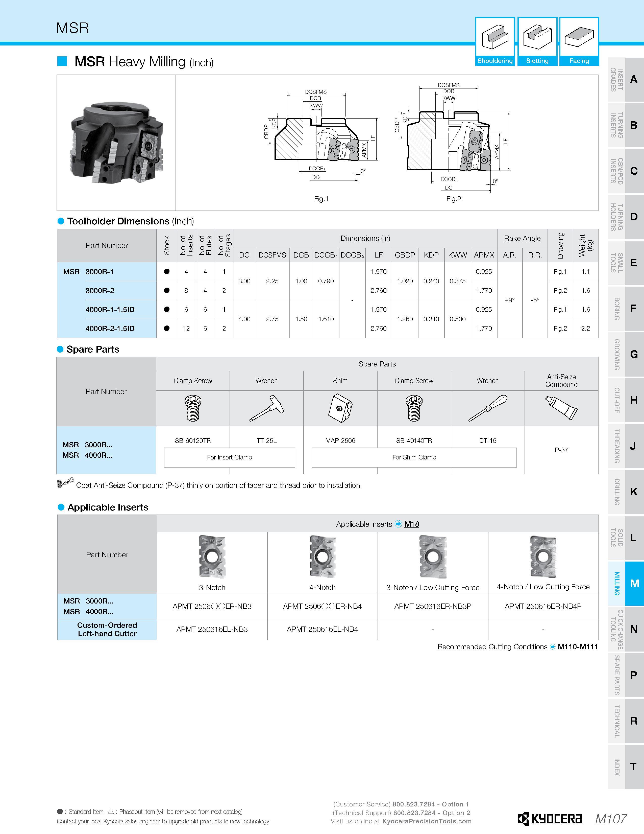Click the stock dot for 4000R-1-1.5ID
This screenshot has width=644, height=834.
point(167,309)
